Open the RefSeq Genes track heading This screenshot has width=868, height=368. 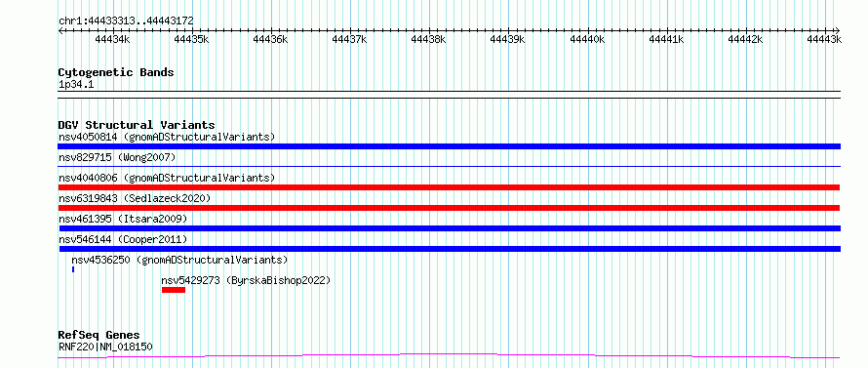(x=99, y=336)
